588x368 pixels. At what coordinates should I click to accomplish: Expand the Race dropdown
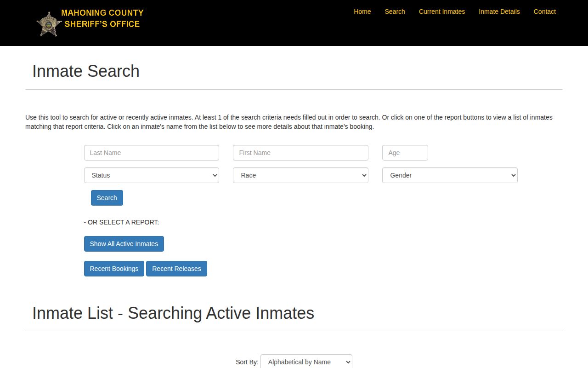(300, 175)
